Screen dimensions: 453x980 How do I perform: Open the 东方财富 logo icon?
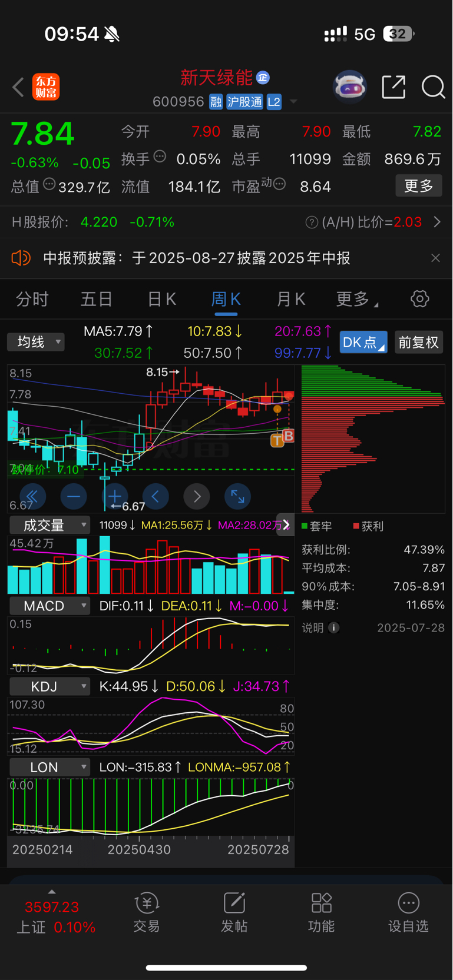(x=46, y=87)
